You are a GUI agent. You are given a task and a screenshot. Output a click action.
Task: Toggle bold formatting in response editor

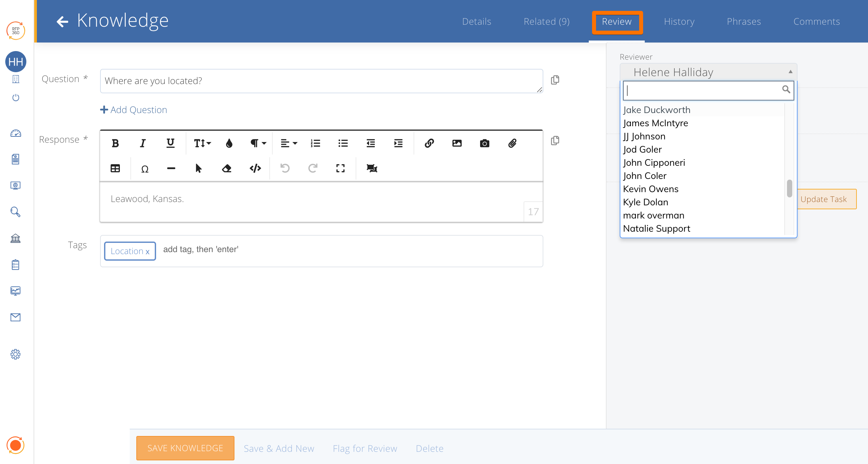[115, 143]
